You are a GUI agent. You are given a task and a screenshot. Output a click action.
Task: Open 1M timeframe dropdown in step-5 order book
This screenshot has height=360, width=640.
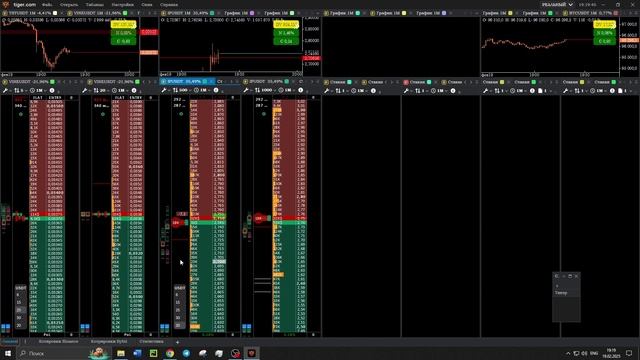(x=38, y=90)
